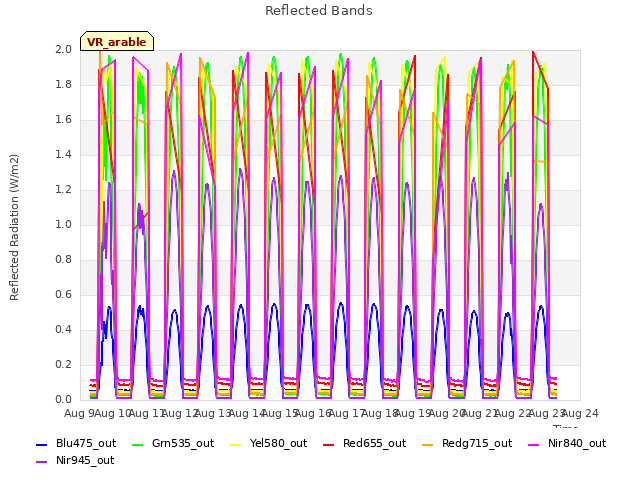Click the Aug 9 x-axis date label
640x480 pixels.
pos(79,413)
